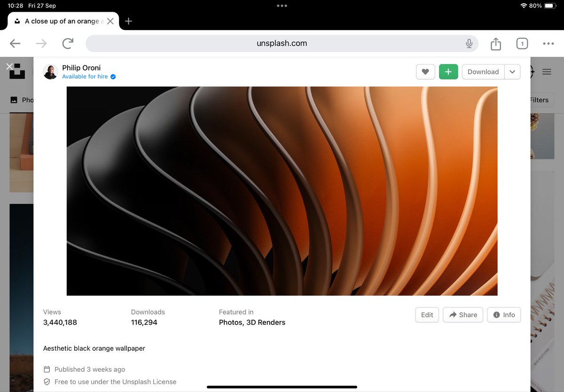Click 'Aesthetic black orange wallpaper' description
This screenshot has width=564, height=392.
tap(94, 348)
